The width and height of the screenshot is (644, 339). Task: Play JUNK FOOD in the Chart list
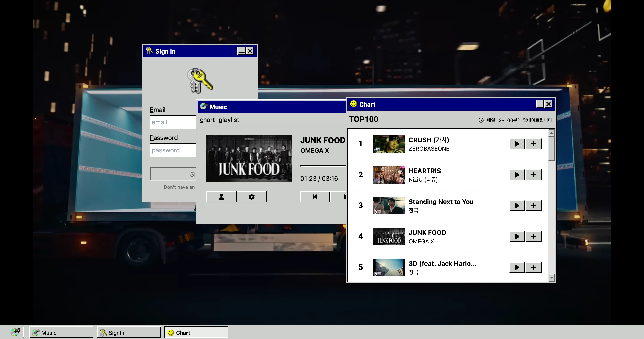(517, 236)
